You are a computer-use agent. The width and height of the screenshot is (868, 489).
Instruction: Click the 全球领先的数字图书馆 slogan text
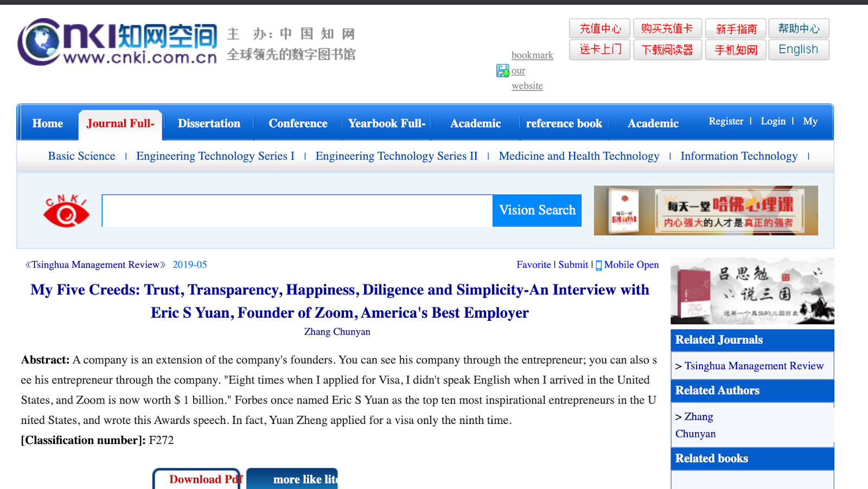(x=291, y=54)
